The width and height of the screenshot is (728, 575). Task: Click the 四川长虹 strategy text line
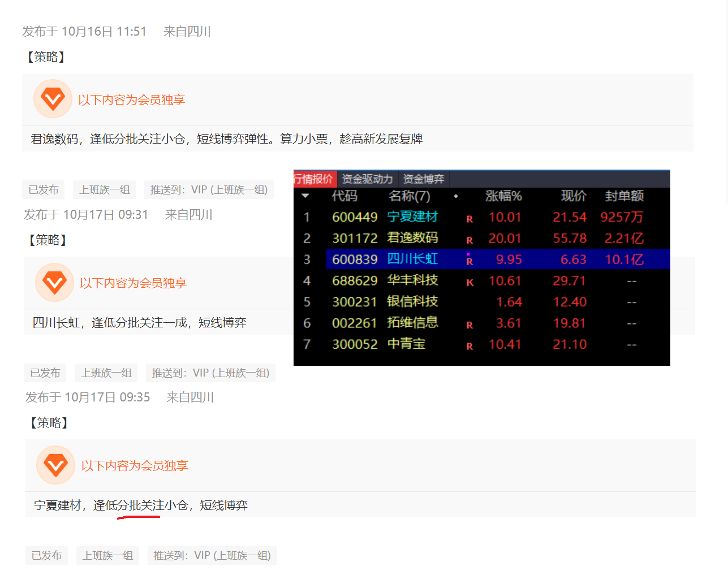coord(140,323)
